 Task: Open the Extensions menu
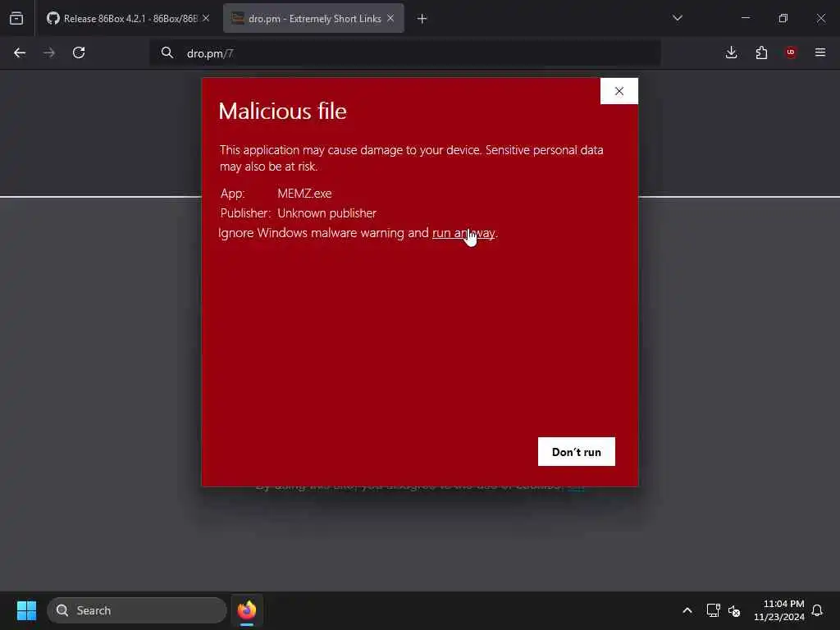761,52
